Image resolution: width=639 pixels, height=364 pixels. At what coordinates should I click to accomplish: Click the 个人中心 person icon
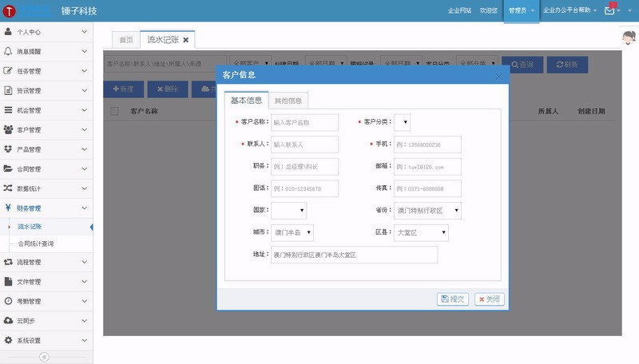(x=8, y=31)
